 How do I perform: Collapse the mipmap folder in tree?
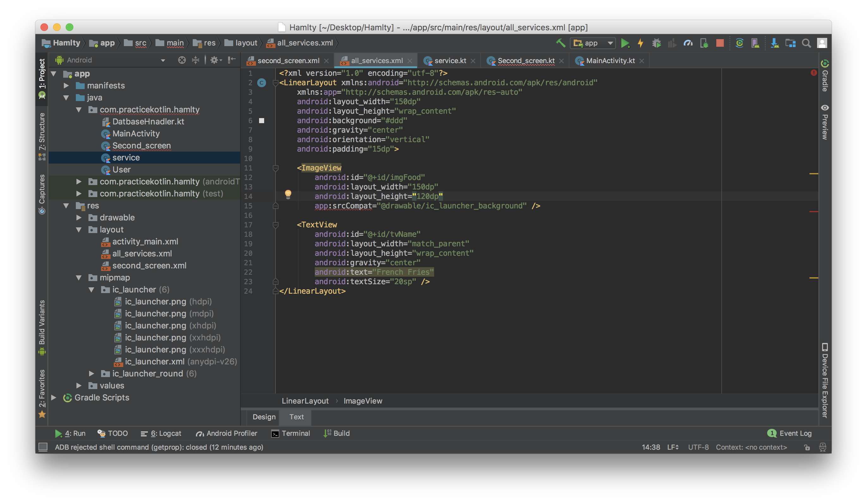click(x=79, y=278)
